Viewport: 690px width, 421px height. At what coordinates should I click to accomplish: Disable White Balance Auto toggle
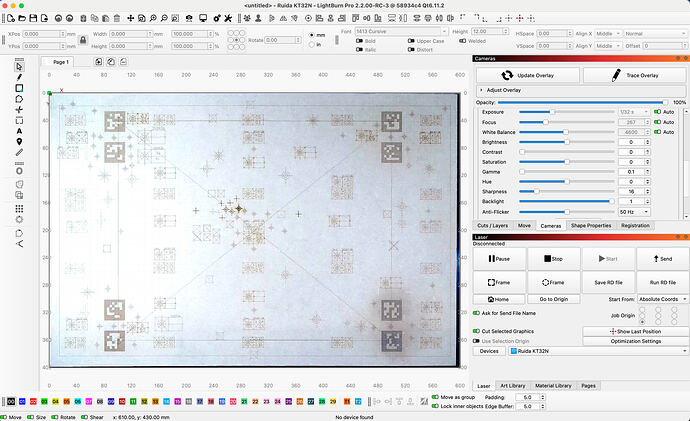point(657,132)
